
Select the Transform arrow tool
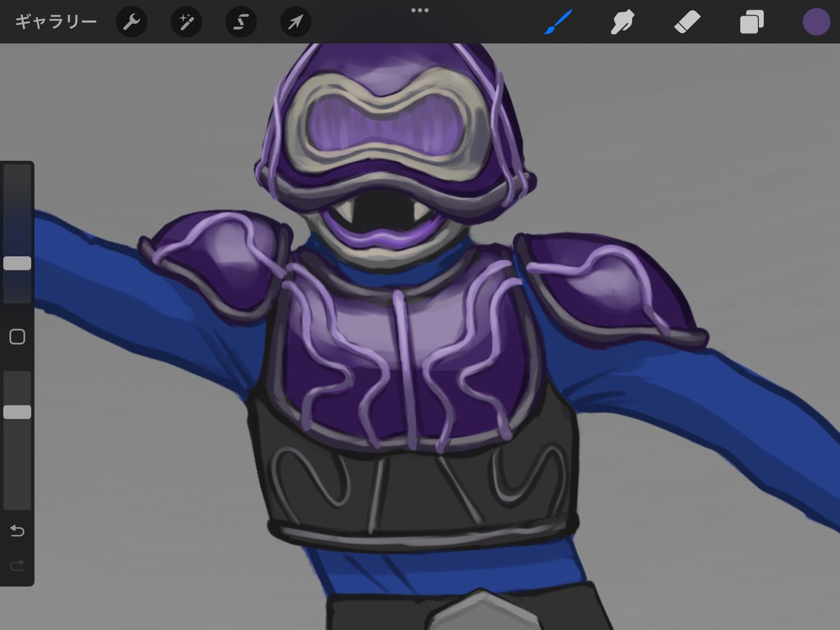coord(295,22)
